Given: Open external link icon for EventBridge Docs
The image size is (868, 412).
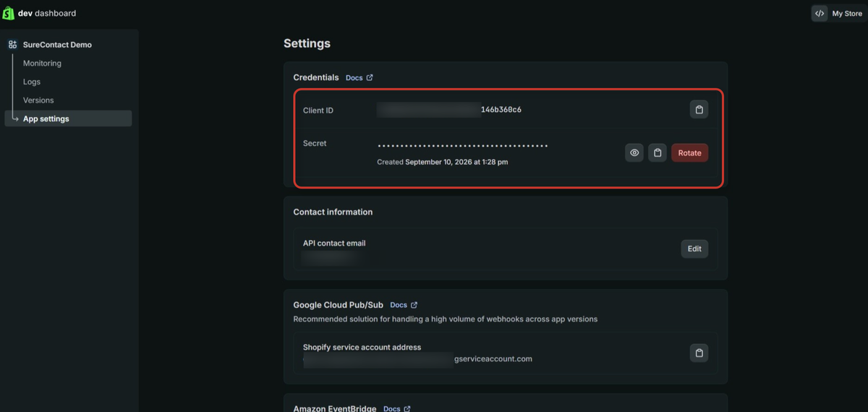Looking at the screenshot, I should pyautogui.click(x=407, y=408).
